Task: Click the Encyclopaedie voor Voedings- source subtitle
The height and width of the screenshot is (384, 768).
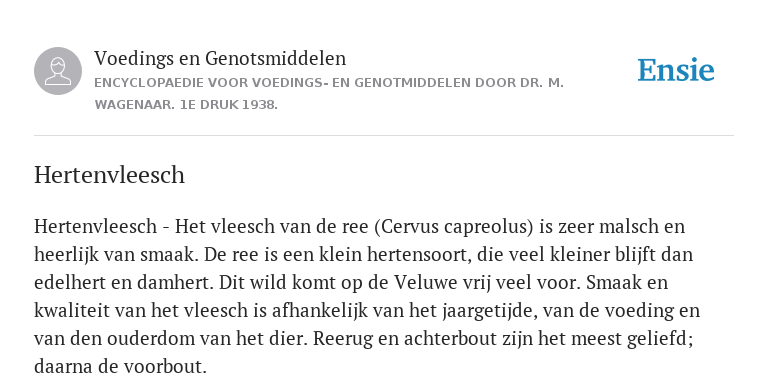Action: [329, 83]
